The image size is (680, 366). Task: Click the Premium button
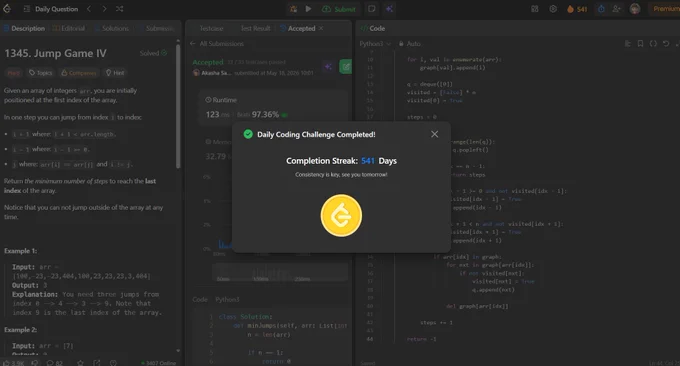pyautogui.click(x=664, y=9)
